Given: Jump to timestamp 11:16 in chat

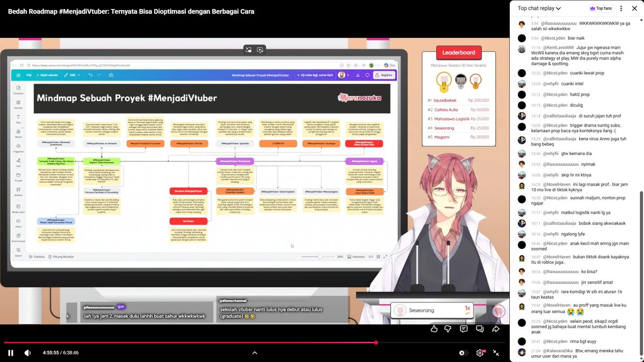Looking at the screenshot, I should point(535,47).
